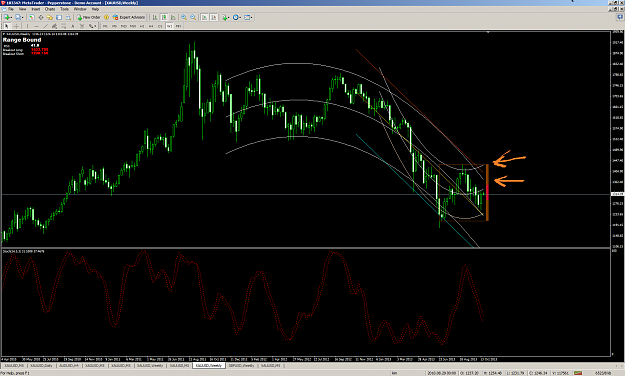
Task: Expand the Periods dropdown arrow
Action: (240, 18)
